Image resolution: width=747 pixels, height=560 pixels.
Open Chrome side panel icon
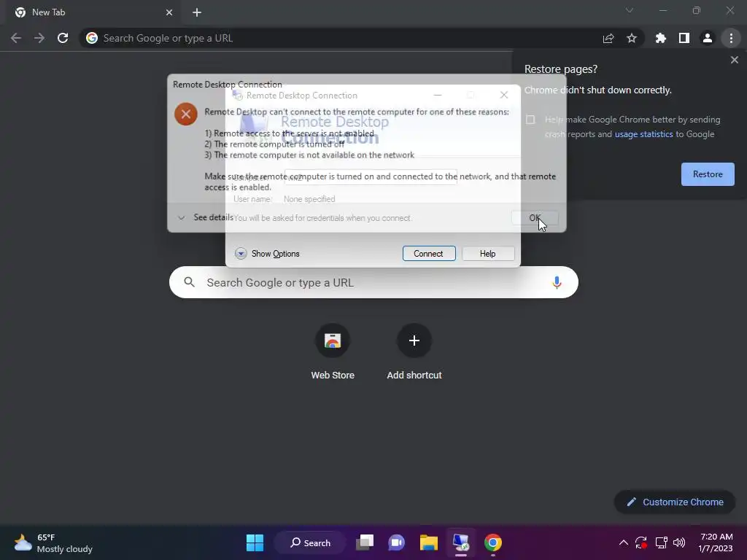click(x=684, y=38)
